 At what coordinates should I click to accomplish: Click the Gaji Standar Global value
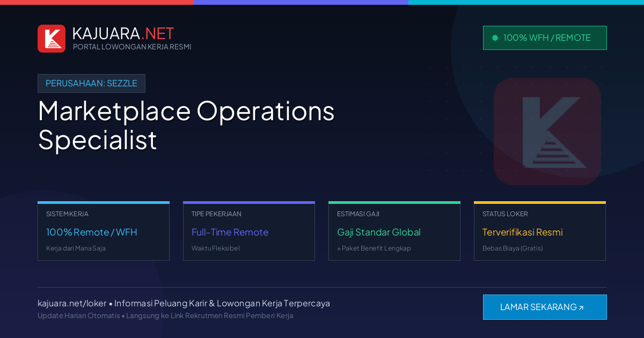[379, 232]
